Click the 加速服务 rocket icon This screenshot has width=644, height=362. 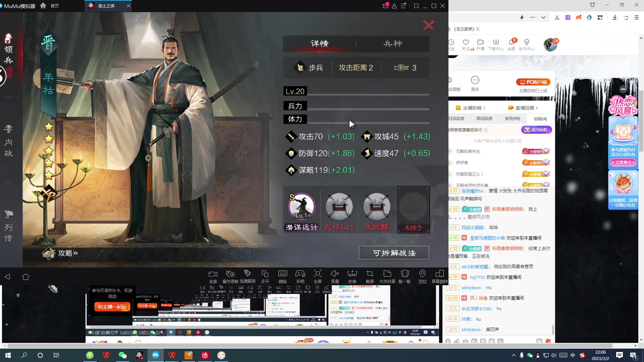tap(248, 274)
